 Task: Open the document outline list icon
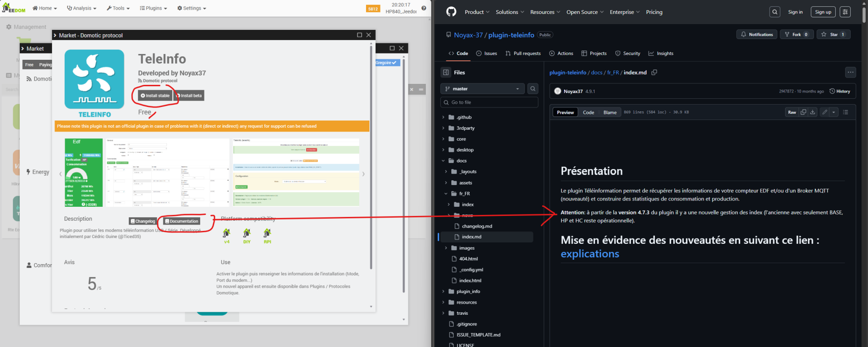(x=845, y=112)
